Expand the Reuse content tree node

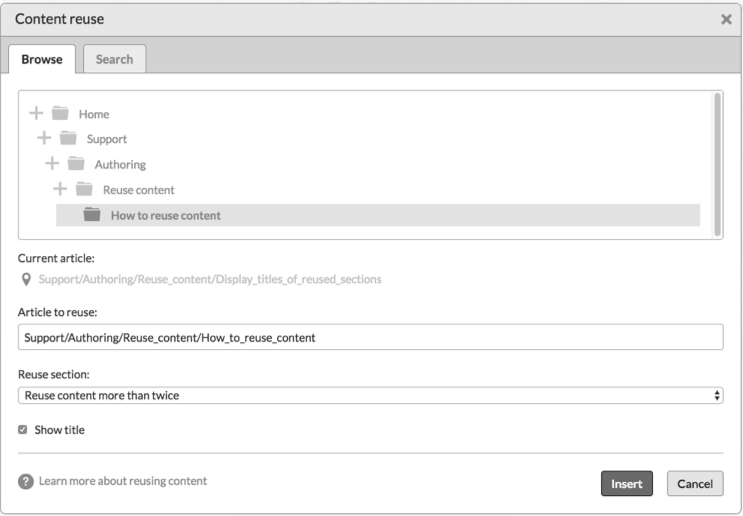click(61, 189)
